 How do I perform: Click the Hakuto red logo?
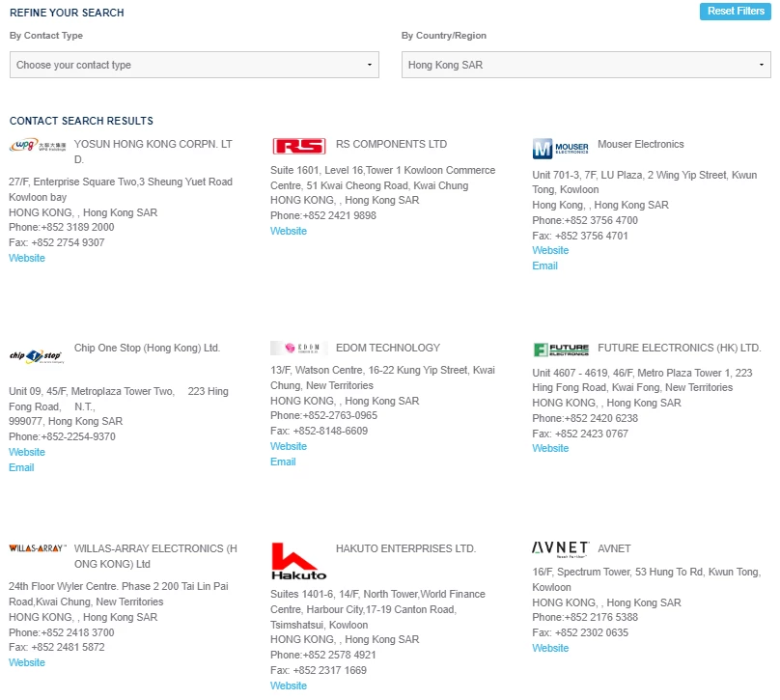click(299, 561)
